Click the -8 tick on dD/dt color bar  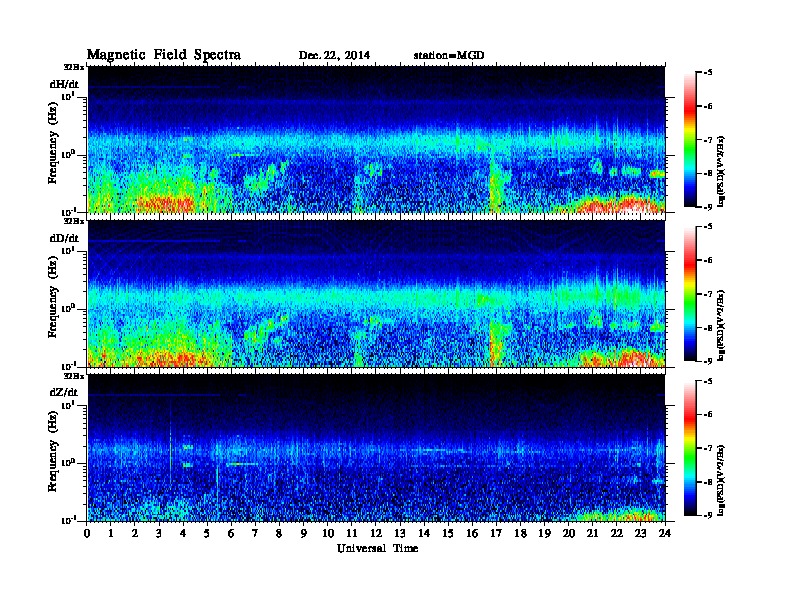coord(708,328)
